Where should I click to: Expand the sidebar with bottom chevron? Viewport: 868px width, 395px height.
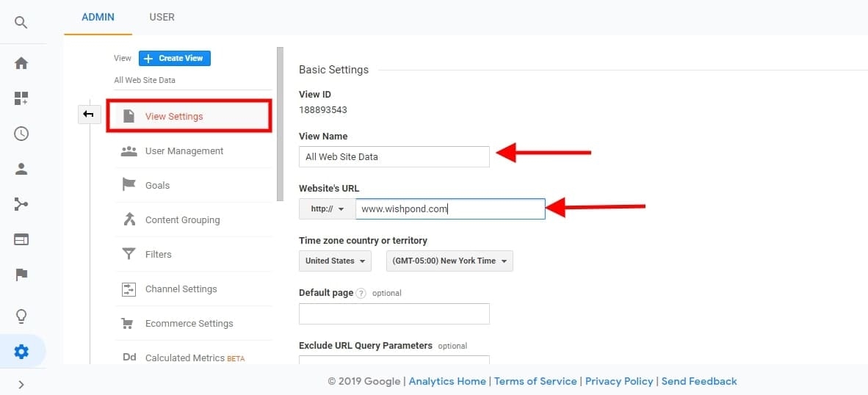point(21,384)
